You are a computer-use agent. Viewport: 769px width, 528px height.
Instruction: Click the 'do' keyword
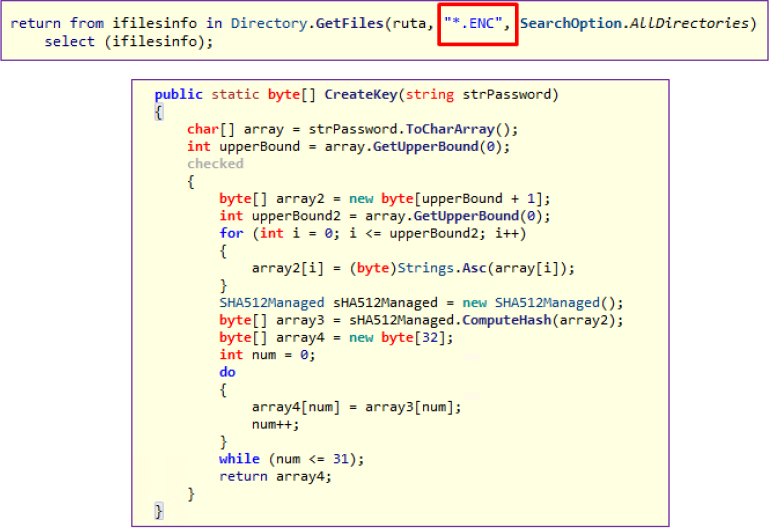227,372
